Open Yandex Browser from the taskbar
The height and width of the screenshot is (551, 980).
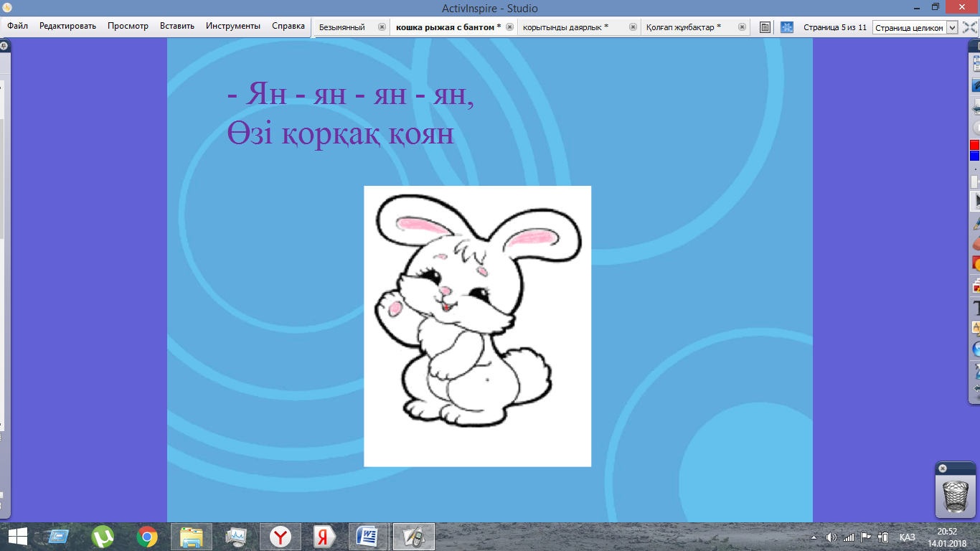click(281, 537)
